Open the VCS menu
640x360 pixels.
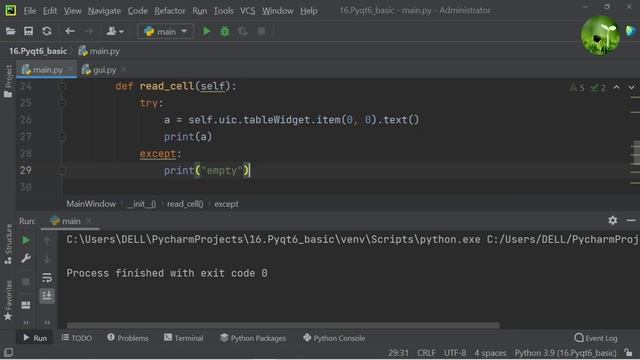pyautogui.click(x=247, y=11)
